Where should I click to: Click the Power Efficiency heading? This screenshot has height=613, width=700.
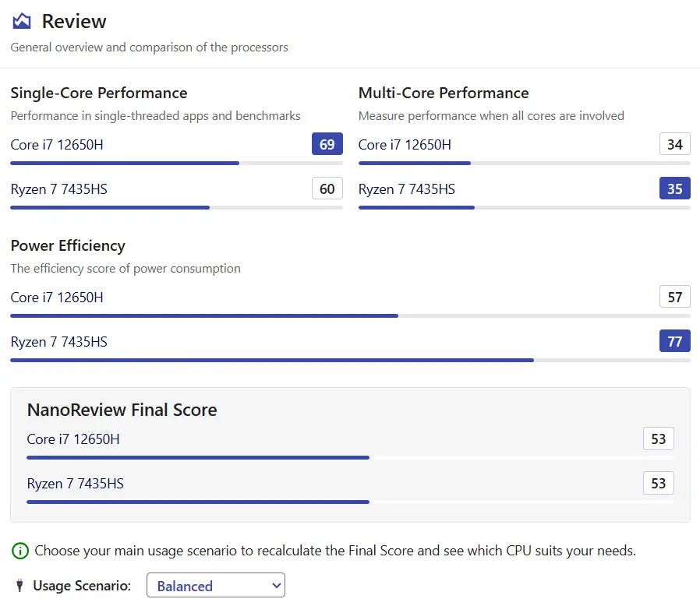click(68, 246)
